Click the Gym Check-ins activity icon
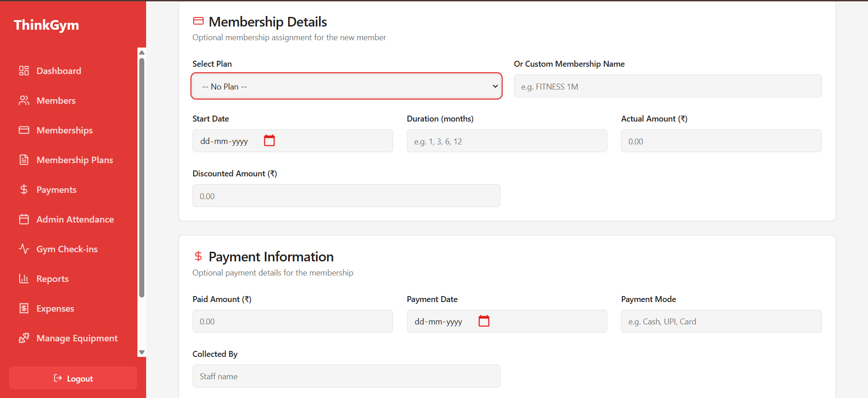The height and width of the screenshot is (398, 868). [24, 249]
